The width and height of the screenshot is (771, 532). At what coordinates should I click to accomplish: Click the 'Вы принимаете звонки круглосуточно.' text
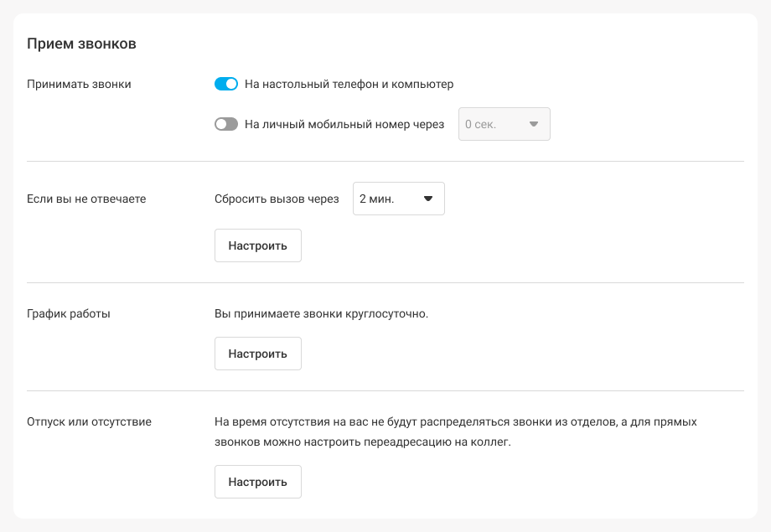(322, 313)
